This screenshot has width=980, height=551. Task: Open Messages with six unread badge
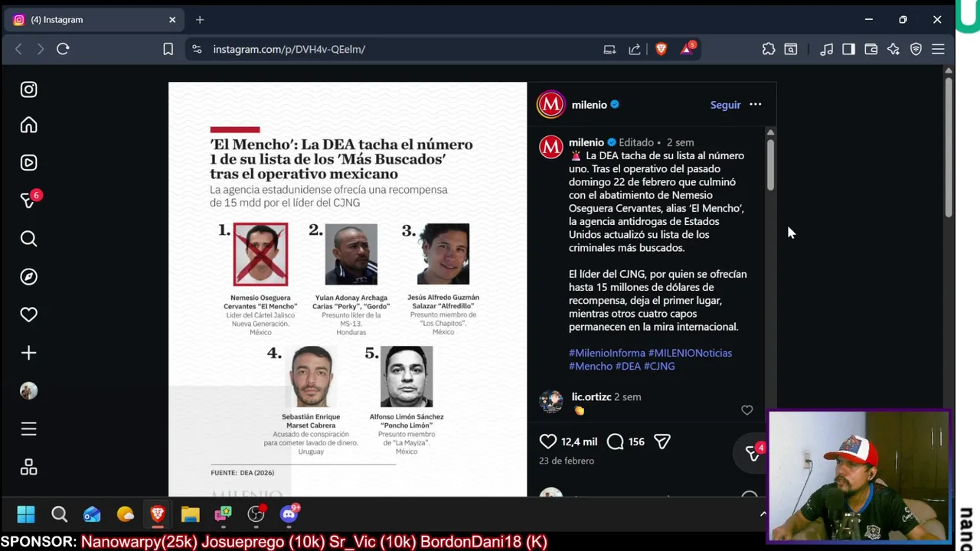point(29,200)
